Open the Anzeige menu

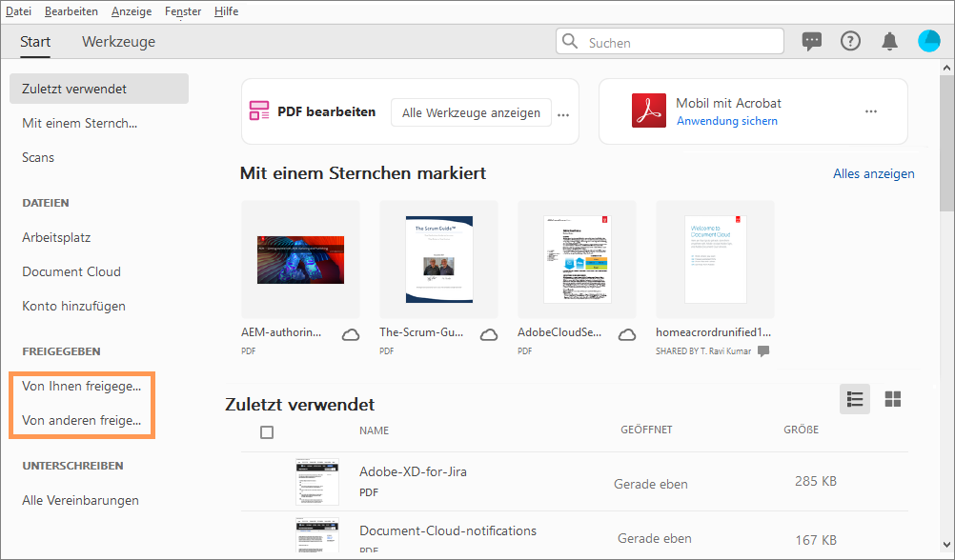pyautogui.click(x=132, y=11)
